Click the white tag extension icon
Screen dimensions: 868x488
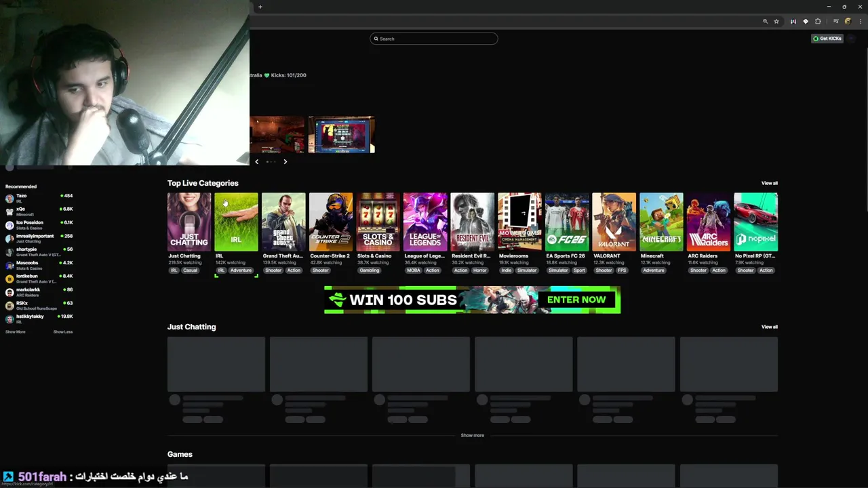[806, 22]
